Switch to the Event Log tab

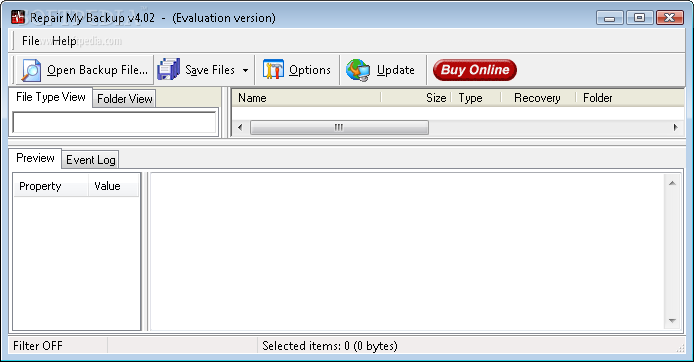(x=91, y=160)
